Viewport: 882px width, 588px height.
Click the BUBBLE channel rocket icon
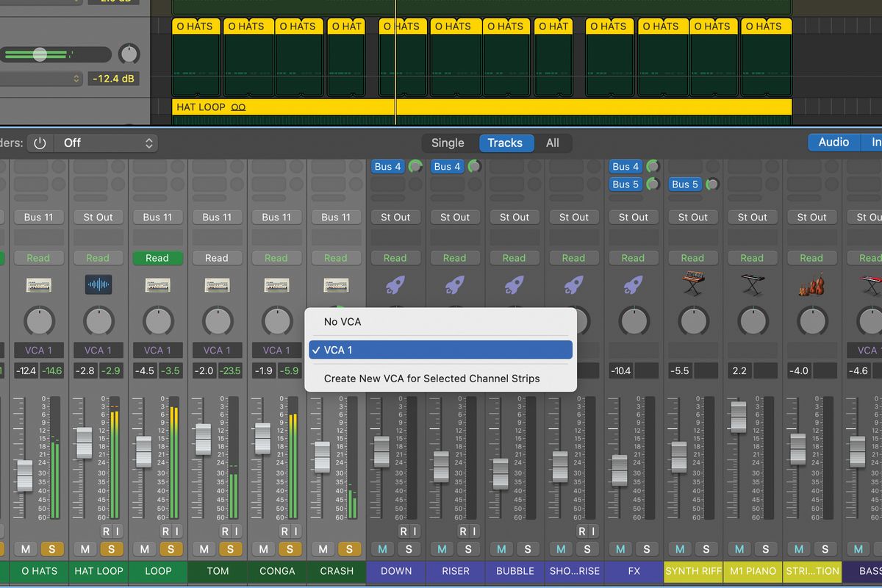point(514,285)
